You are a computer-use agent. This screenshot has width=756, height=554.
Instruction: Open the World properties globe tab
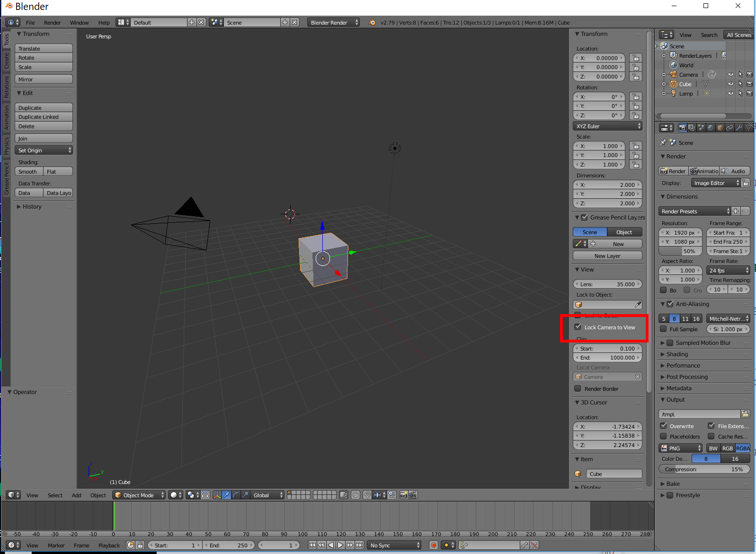[711, 128]
